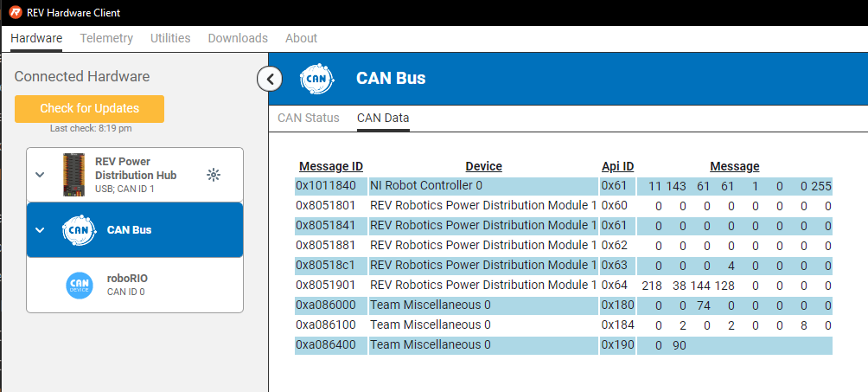Viewport: 868px width, 392px height.
Task: Select the REV Power Distribution Hub device name
Action: pyautogui.click(x=136, y=168)
